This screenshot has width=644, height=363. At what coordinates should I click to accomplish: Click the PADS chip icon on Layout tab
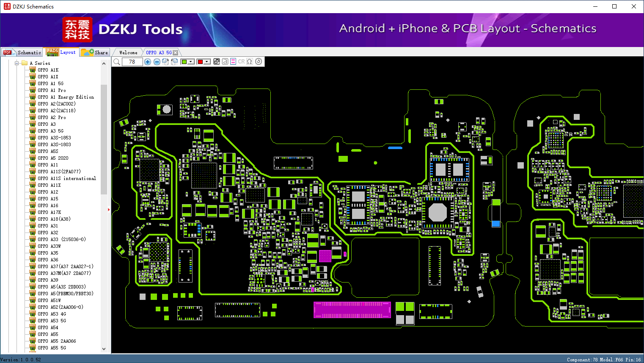pos(52,52)
